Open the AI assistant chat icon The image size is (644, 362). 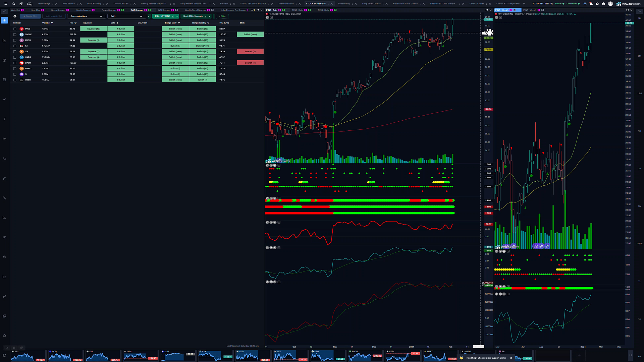pos(30,4)
